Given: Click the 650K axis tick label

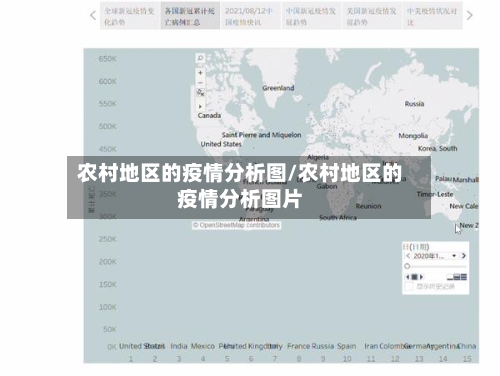Looking at the screenshot, I should [x=107, y=59].
